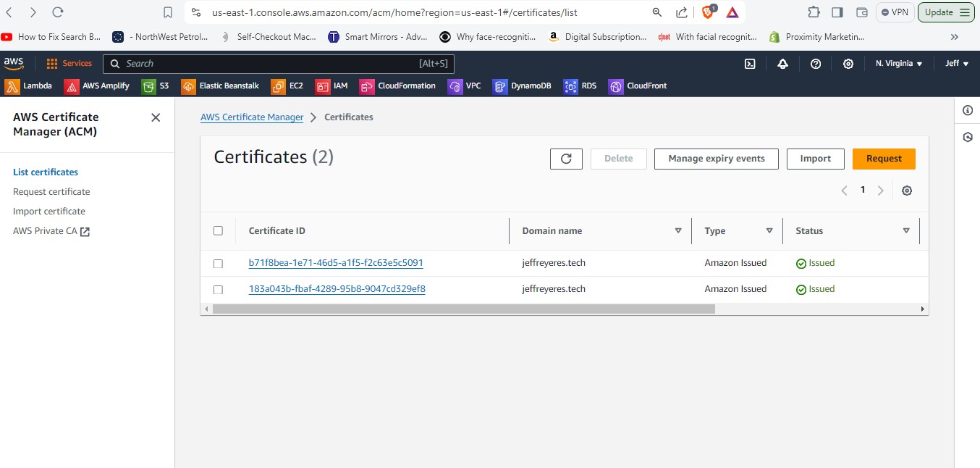Image resolution: width=980 pixels, height=468 pixels.
Task: Open Lambda shortcut in favorites bar
Action: 29,86
